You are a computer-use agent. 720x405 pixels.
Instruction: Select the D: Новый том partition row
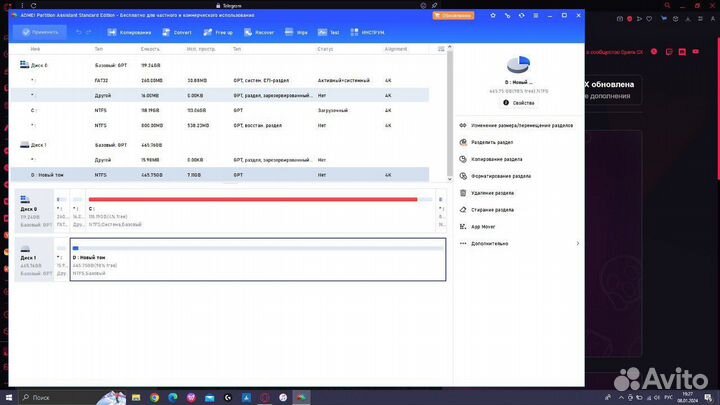220,175
